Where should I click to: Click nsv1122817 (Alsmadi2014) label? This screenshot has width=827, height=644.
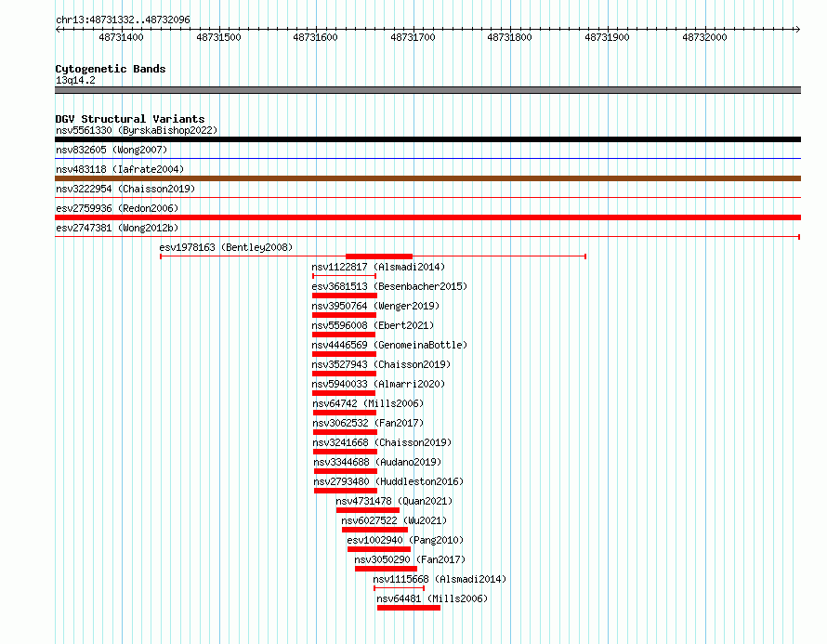click(378, 267)
